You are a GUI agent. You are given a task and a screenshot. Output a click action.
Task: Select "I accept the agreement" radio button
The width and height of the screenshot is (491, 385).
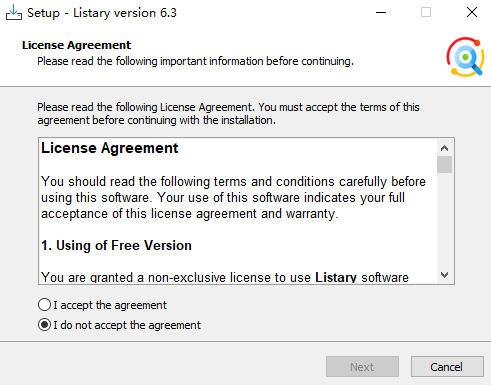coord(44,305)
